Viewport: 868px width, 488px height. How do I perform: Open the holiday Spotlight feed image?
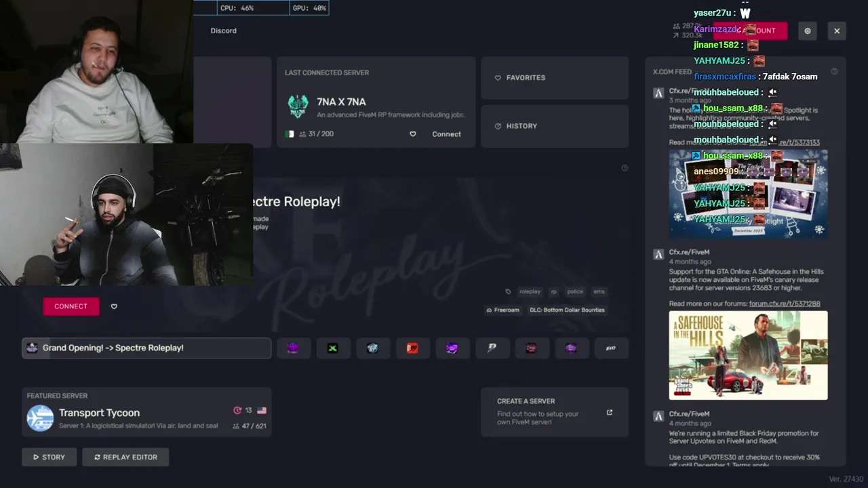click(748, 193)
